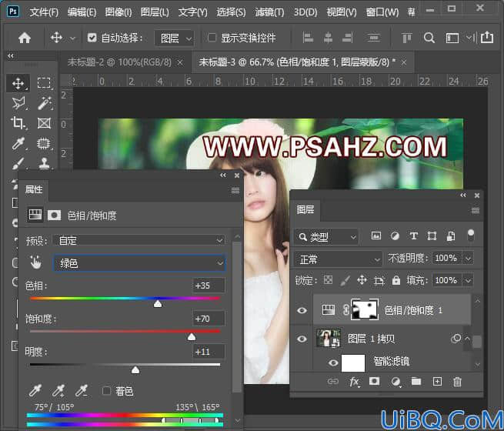
Task: Align right edges of layers
Action: point(348,38)
